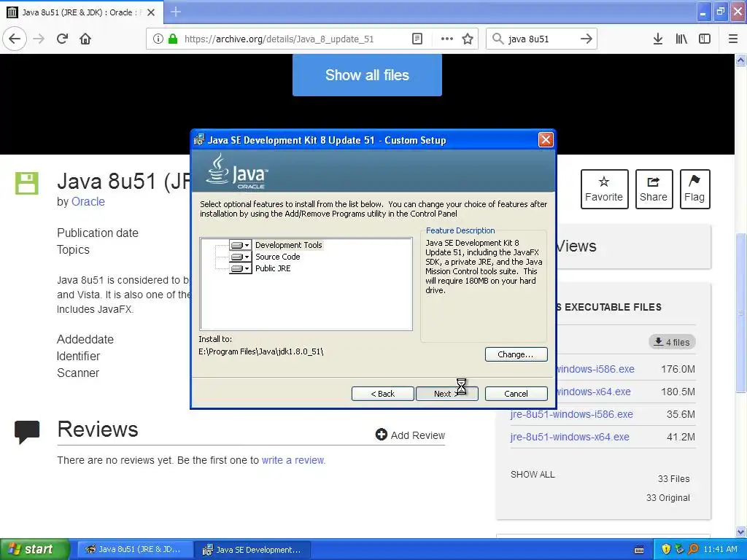Close the Custom Setup dialog

pos(546,139)
